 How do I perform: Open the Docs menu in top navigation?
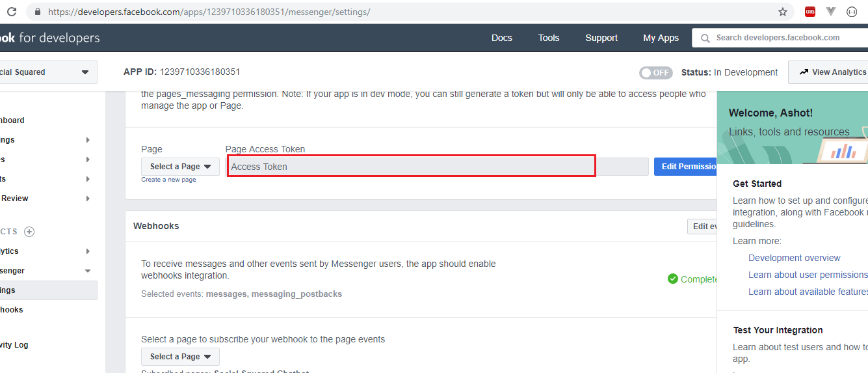[501, 38]
